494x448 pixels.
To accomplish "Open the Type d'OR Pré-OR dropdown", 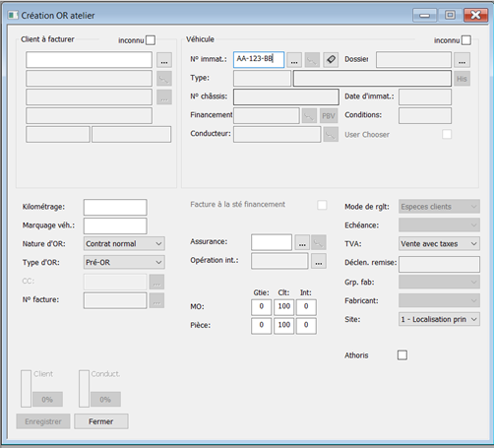I will [x=124, y=262].
